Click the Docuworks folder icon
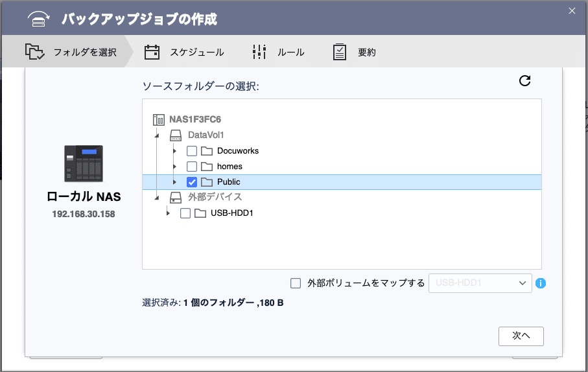 207,151
